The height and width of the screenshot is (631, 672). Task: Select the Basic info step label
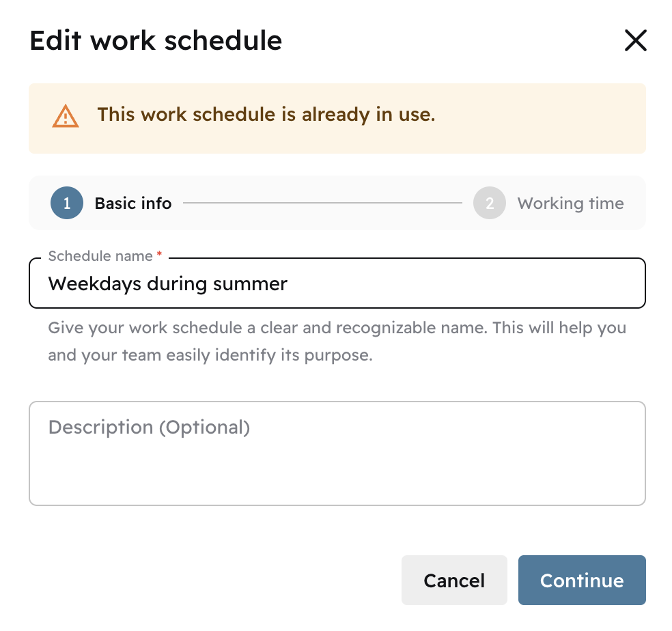pyautogui.click(x=133, y=203)
